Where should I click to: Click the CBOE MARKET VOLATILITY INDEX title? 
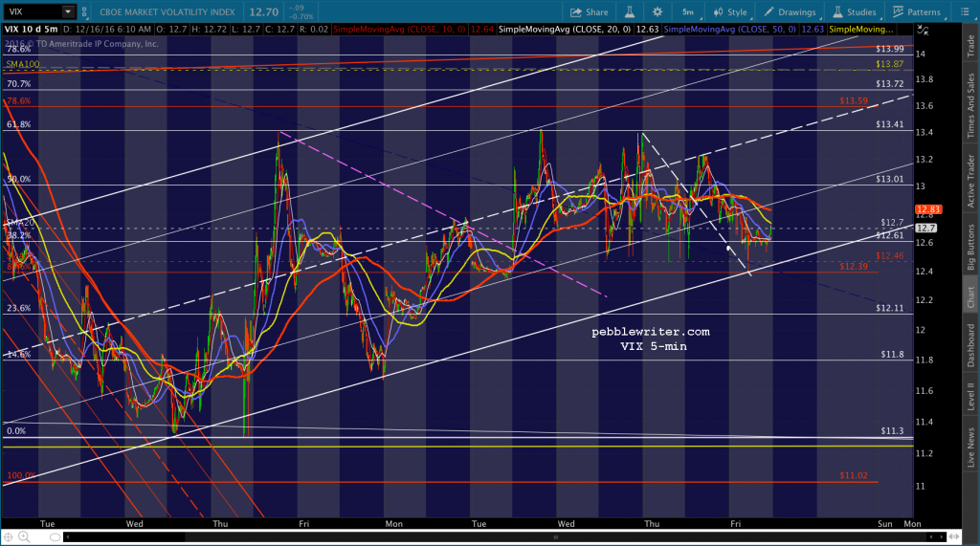[167, 11]
